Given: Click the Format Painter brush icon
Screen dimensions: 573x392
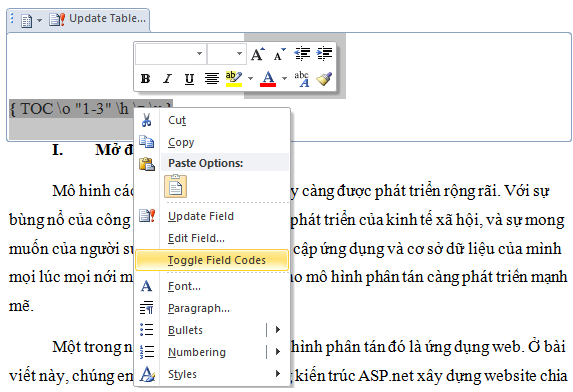Looking at the screenshot, I should pyautogui.click(x=324, y=79).
